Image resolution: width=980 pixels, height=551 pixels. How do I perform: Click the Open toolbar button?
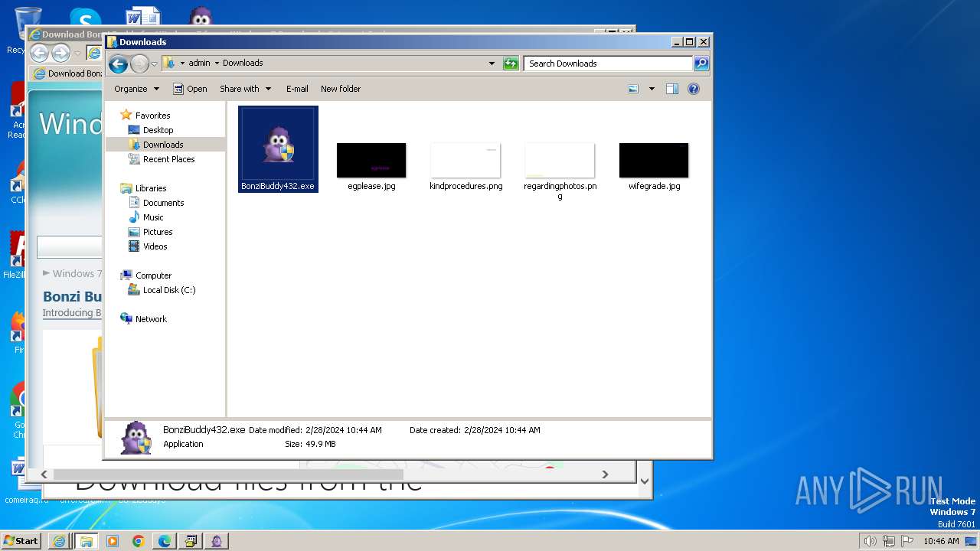pyautogui.click(x=190, y=89)
